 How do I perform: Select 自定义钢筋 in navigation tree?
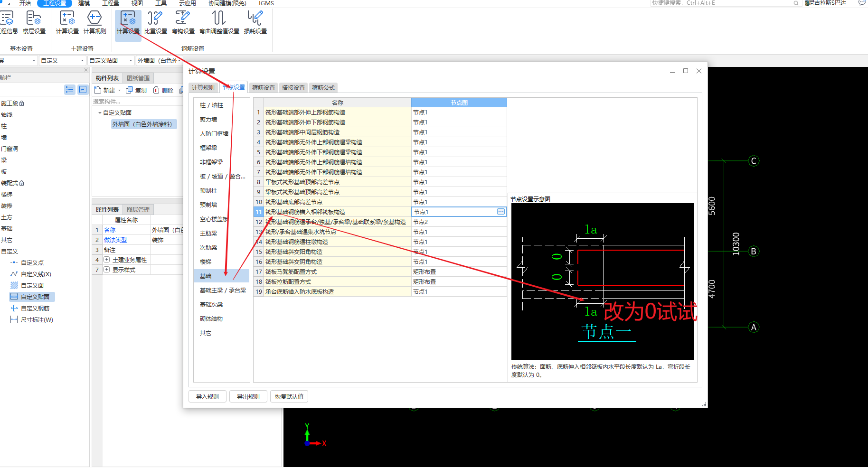(35, 308)
